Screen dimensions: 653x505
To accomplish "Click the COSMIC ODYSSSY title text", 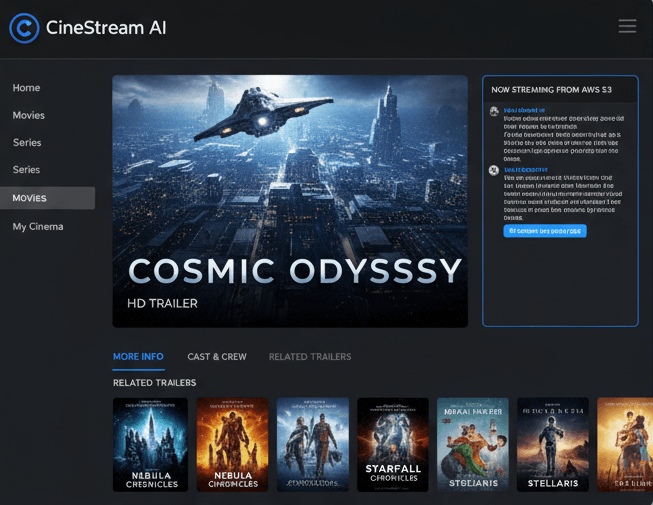I will tap(295, 271).
